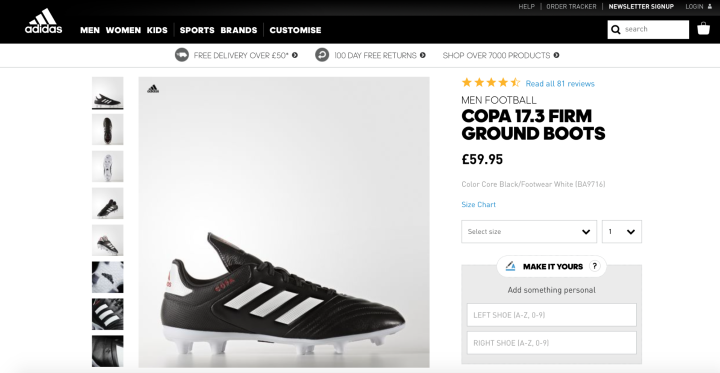This screenshot has width=720, height=373.
Task: Expand the quantity dropdown showing 1
Action: pos(622,232)
